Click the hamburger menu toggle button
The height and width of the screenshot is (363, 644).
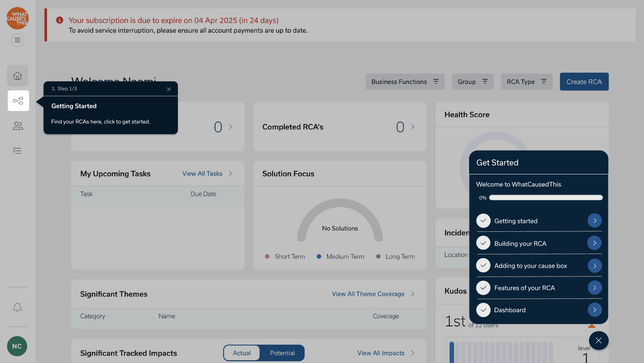point(17,40)
